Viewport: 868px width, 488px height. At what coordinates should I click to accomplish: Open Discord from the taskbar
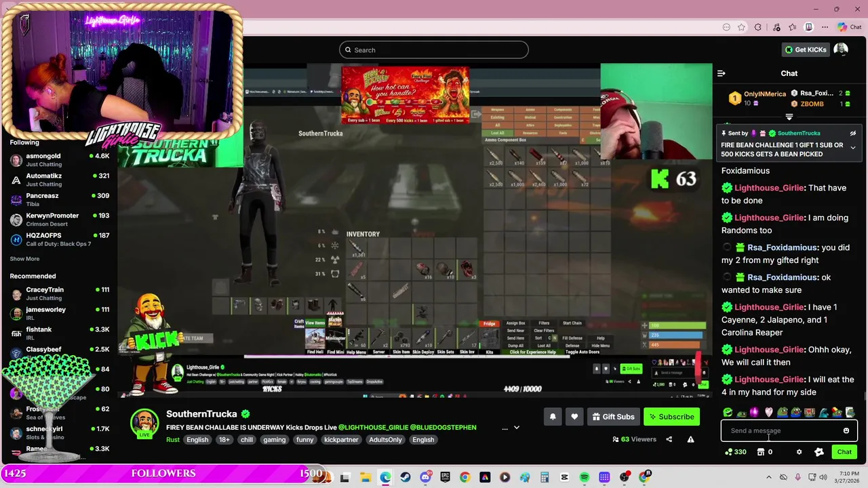click(425, 477)
